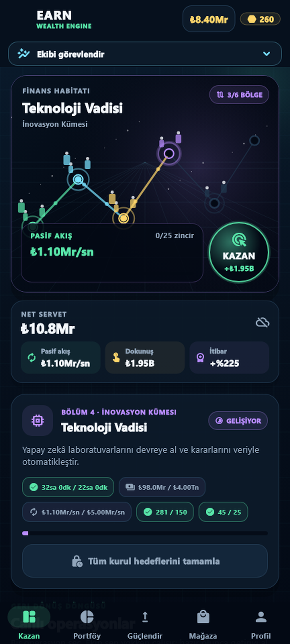290x644 pixels.
Task: Open the ₺8.40Mr cash balance
Action: click(x=209, y=19)
